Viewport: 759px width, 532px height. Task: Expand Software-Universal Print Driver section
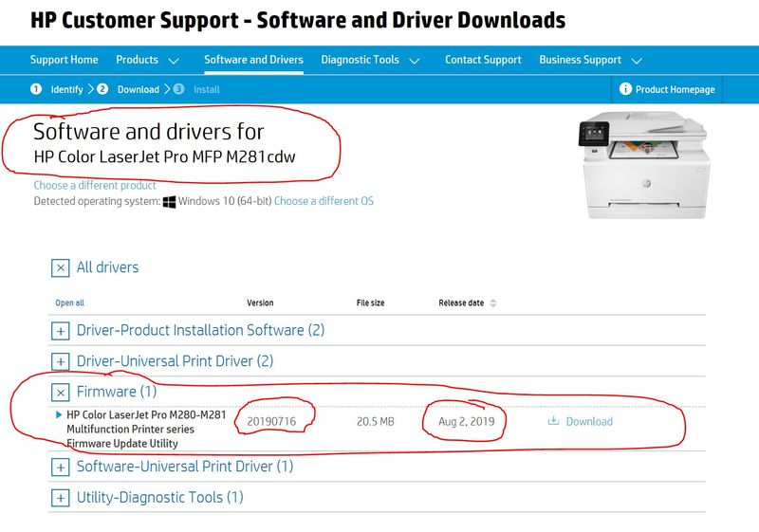[x=61, y=467]
